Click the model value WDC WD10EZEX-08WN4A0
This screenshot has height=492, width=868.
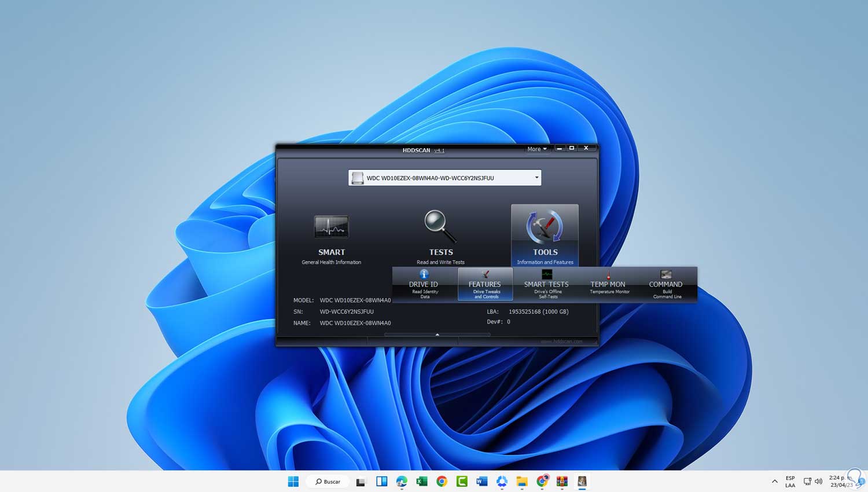(355, 300)
